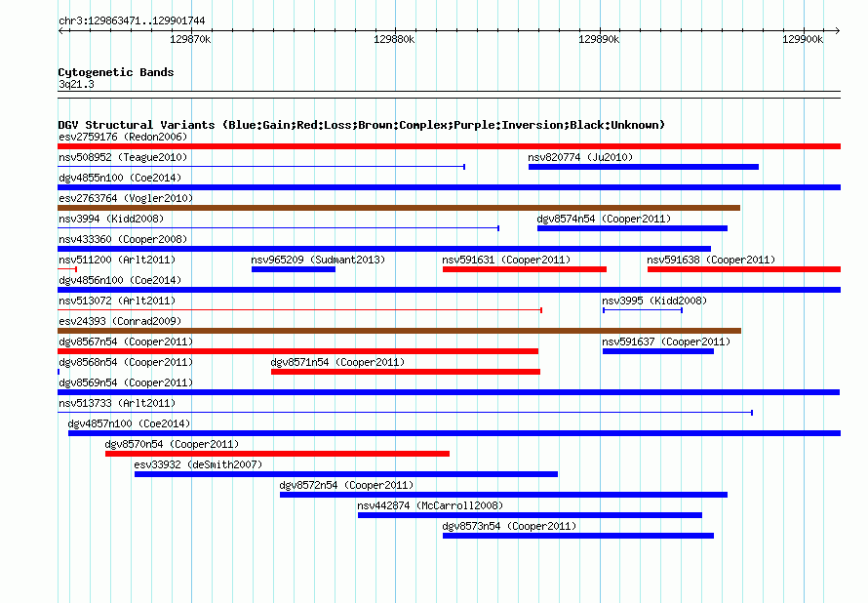Select the nsv442874 (McCarroll2008) blue bar

click(x=530, y=515)
